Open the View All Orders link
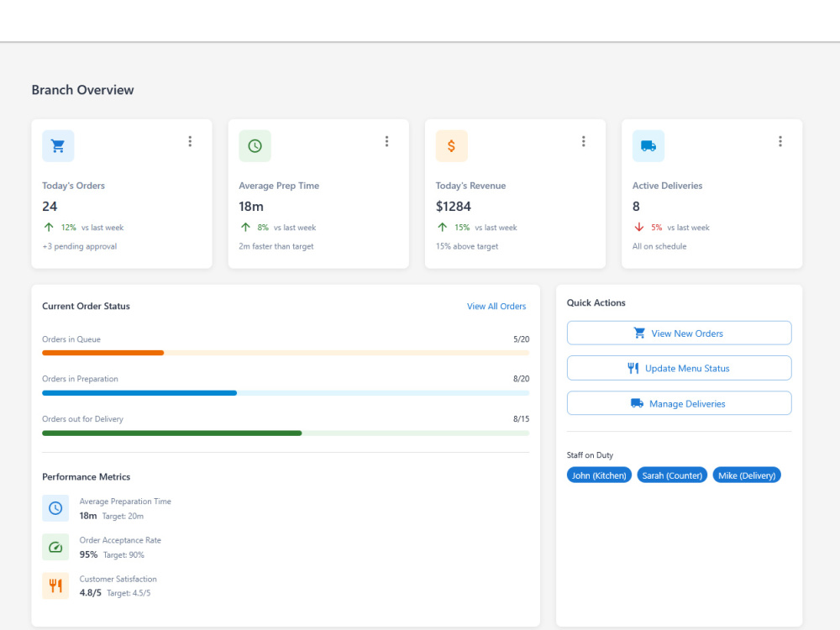Image resolution: width=840 pixels, height=630 pixels. point(496,307)
